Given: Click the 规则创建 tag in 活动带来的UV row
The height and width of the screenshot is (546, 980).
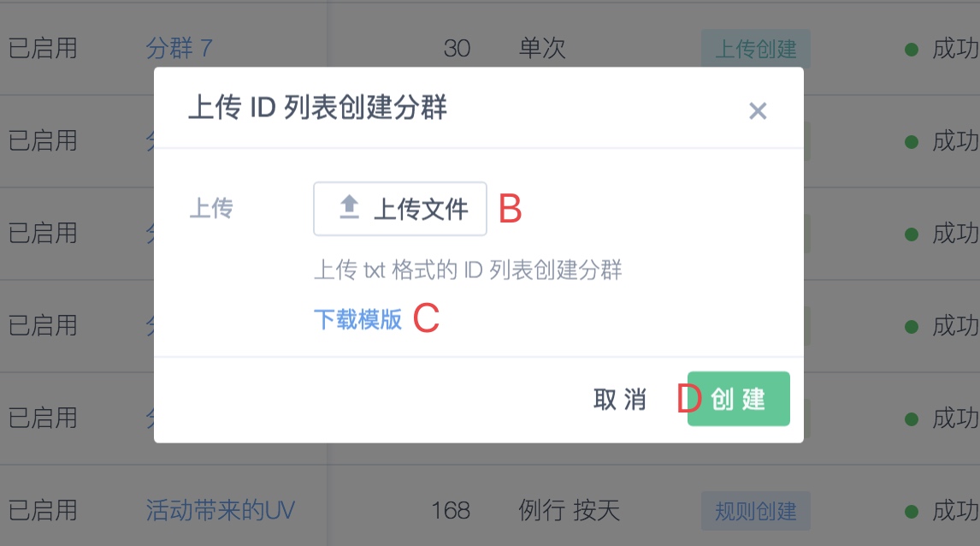Looking at the screenshot, I should point(756,511).
